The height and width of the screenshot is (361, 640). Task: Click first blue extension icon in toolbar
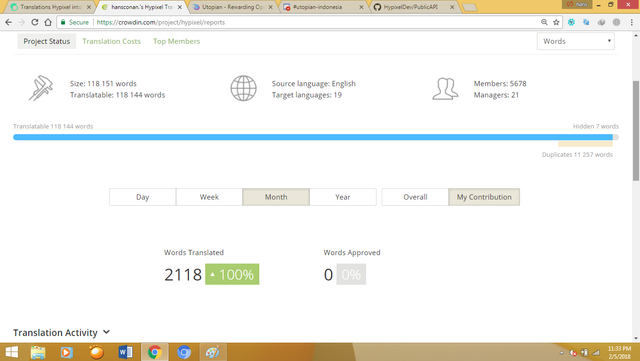(x=571, y=22)
